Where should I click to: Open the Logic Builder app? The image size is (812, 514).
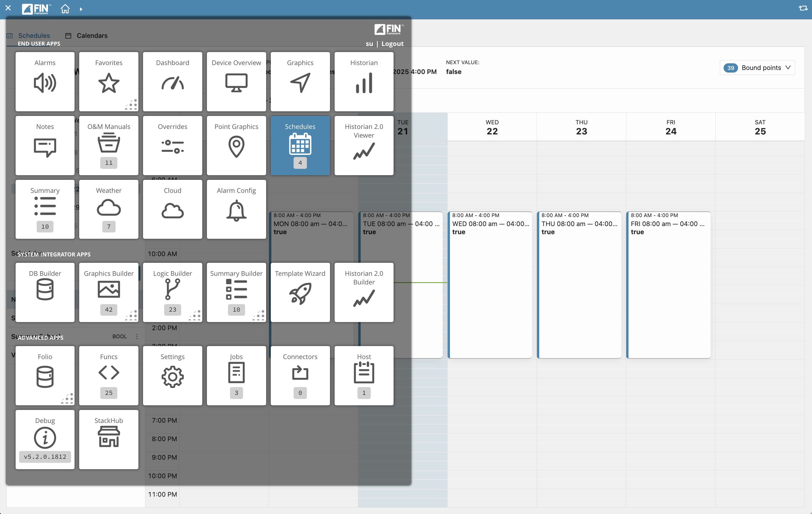point(172,292)
